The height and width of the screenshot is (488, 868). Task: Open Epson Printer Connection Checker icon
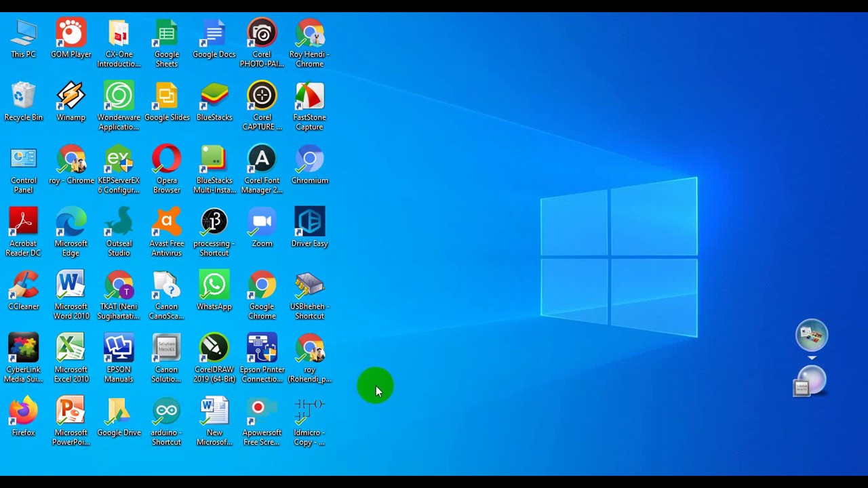tap(262, 359)
